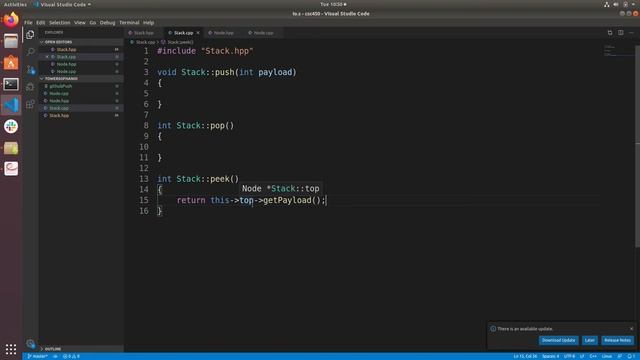Viewport: 640px width, 360px height.
Task: Switch to the Stack.hpp editor tab
Action: 143,33
